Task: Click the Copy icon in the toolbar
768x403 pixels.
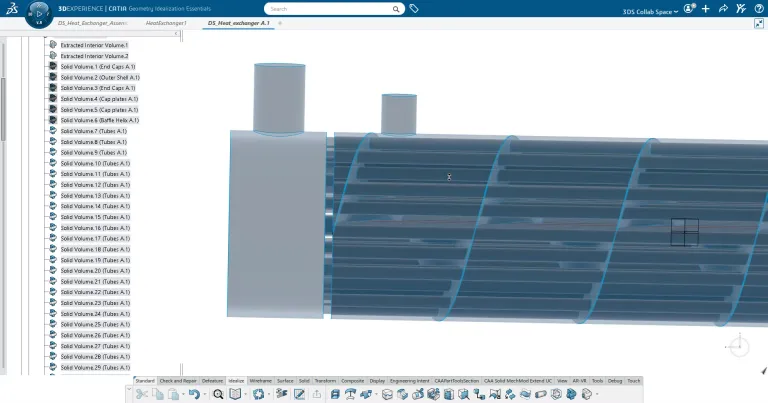Action: [158, 394]
